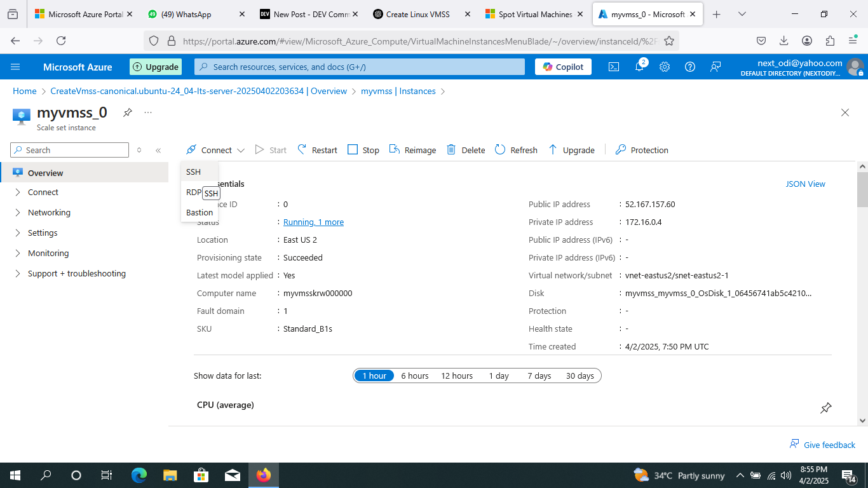The width and height of the screenshot is (868, 488).
Task: Reload the browser page
Action: pos(61,41)
